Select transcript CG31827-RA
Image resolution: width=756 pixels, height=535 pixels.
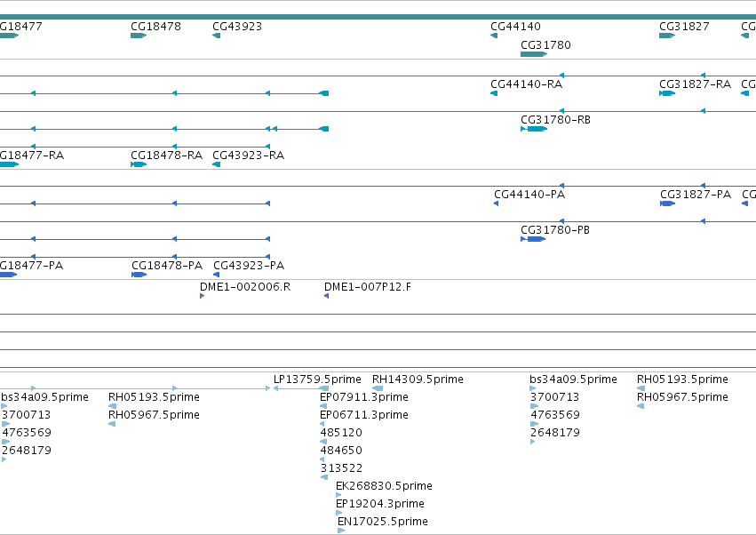667,93
